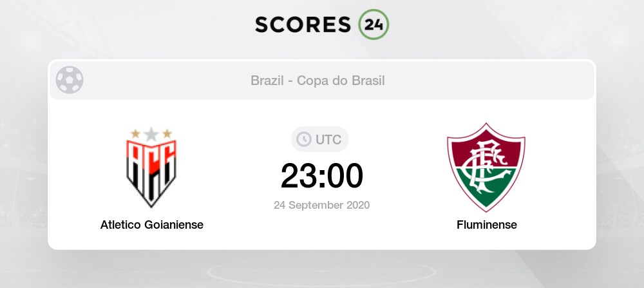
Task: Click the minute digits 00 of kickoff
Action: pyautogui.click(x=345, y=175)
